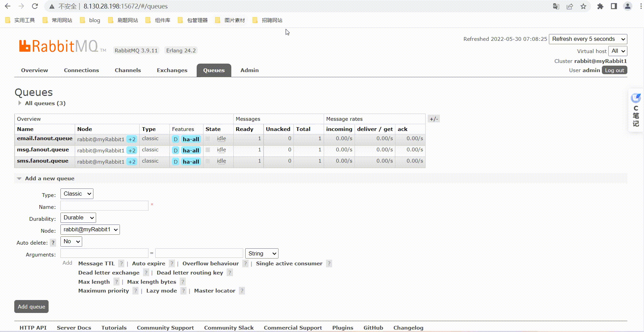Screen dimensions: 644x332
Task: Focus the Arguments key input field
Action: point(104,253)
